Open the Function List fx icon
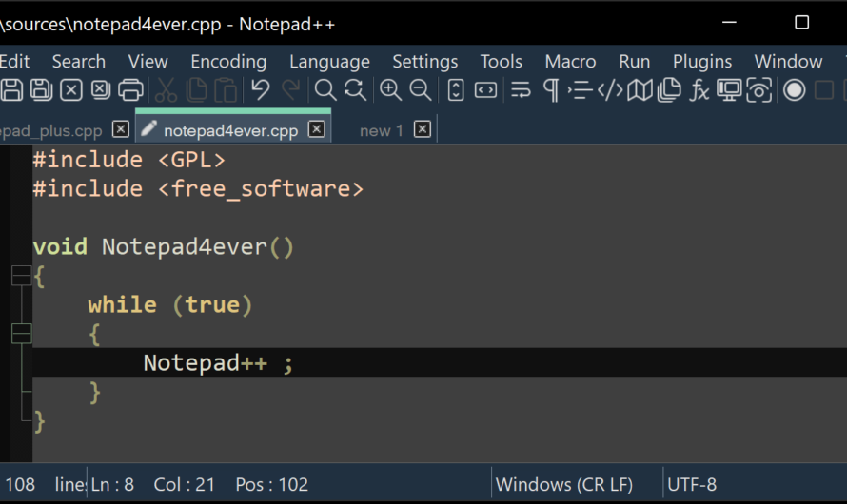Viewport: 847px width, 504px height. pyautogui.click(x=699, y=90)
